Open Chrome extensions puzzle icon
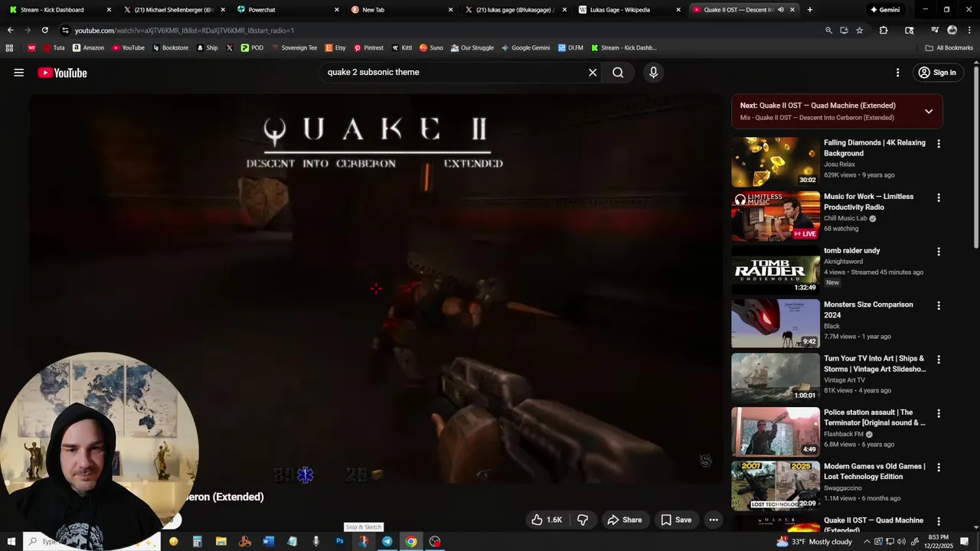Image resolution: width=980 pixels, height=551 pixels. (884, 30)
